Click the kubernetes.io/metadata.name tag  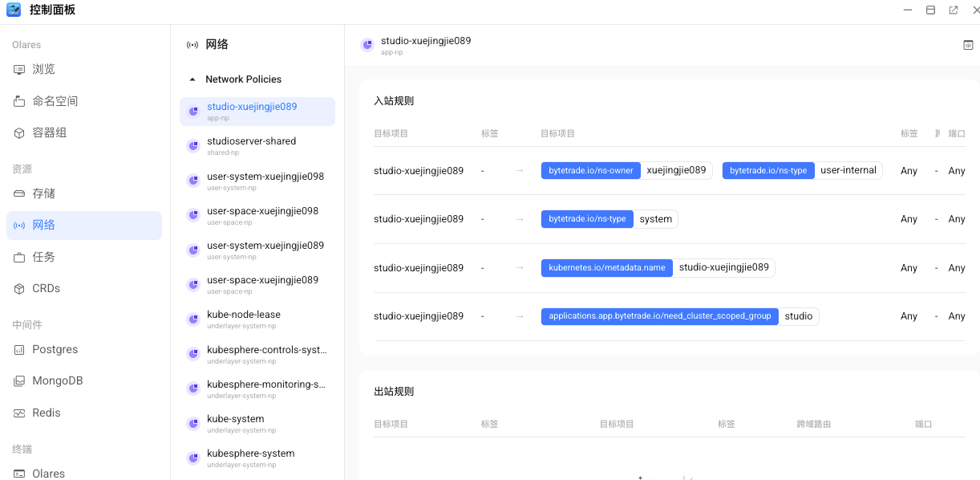click(x=607, y=267)
